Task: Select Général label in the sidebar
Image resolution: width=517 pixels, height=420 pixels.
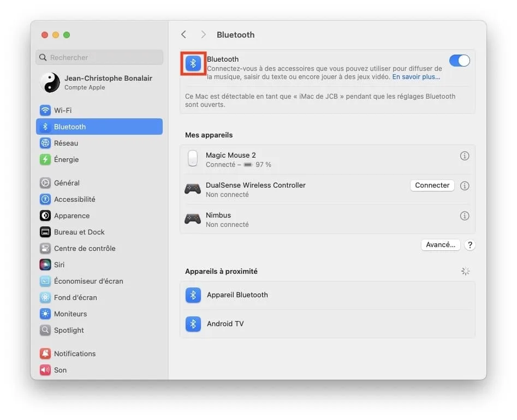Action: tap(67, 183)
